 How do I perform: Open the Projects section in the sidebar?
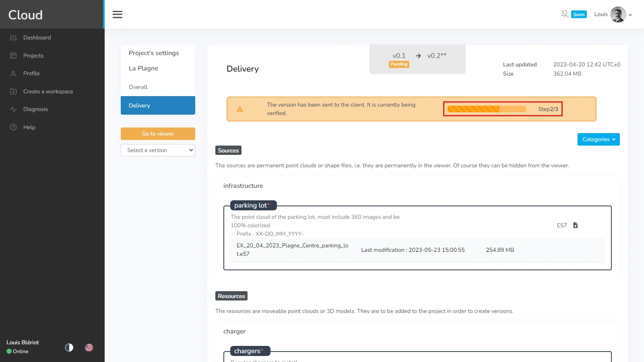tap(33, 56)
